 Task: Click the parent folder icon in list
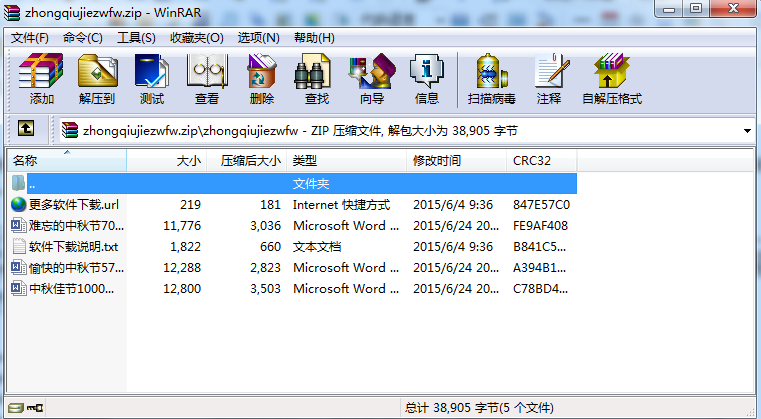[x=18, y=183]
